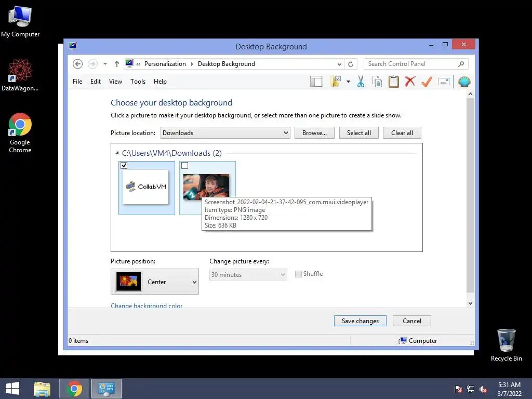Collapse the C:\Users\VM4\Downloads group
The height and width of the screenshot is (399, 532).
pos(117,153)
